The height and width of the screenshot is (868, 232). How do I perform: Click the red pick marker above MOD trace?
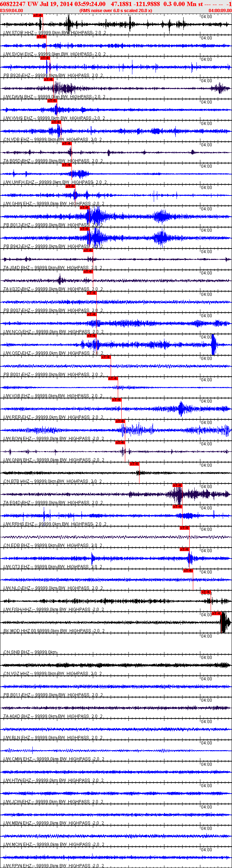(217, 613)
